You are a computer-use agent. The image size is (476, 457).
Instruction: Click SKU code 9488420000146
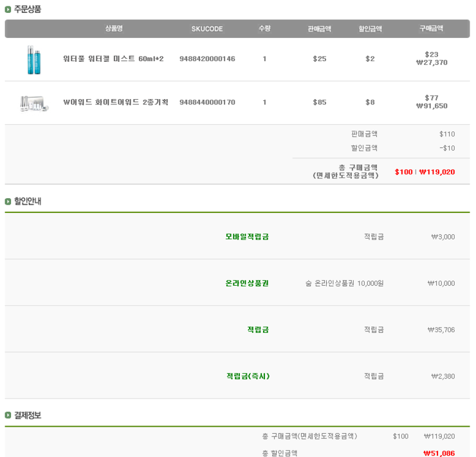[207, 59]
